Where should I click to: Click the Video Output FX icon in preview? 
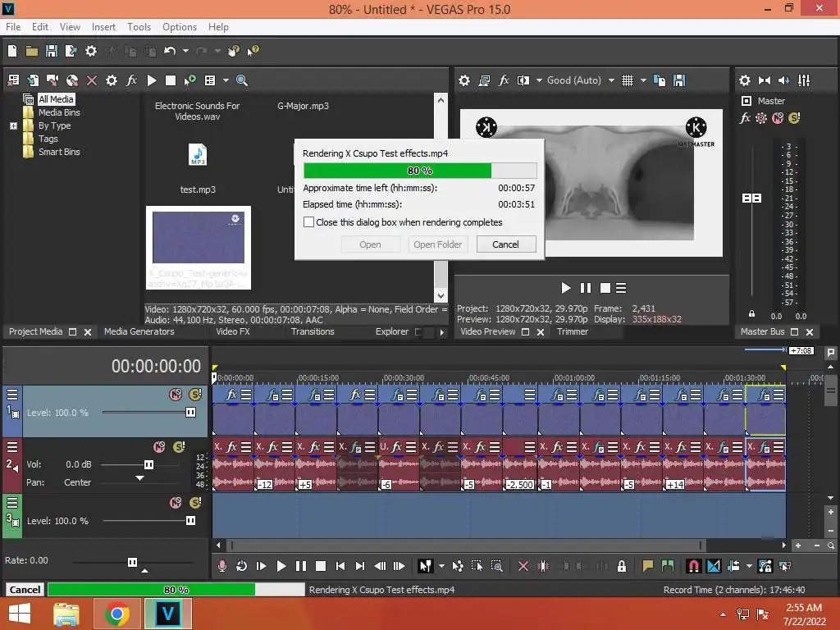click(x=504, y=80)
